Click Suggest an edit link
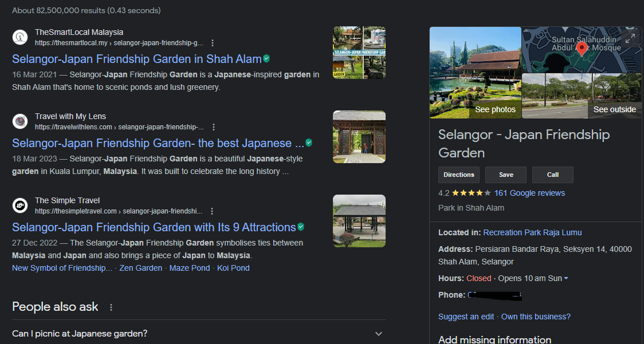The image size is (644, 344). click(x=466, y=317)
